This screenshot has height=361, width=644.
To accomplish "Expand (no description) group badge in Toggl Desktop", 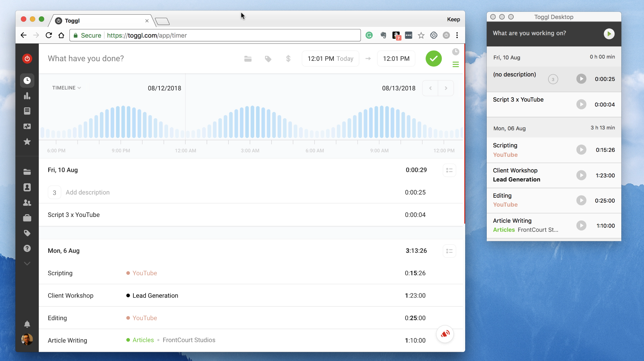I will pos(553,79).
